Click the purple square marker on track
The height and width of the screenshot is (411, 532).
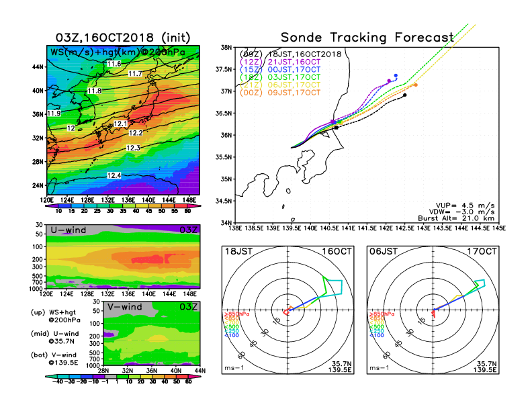tap(333, 122)
